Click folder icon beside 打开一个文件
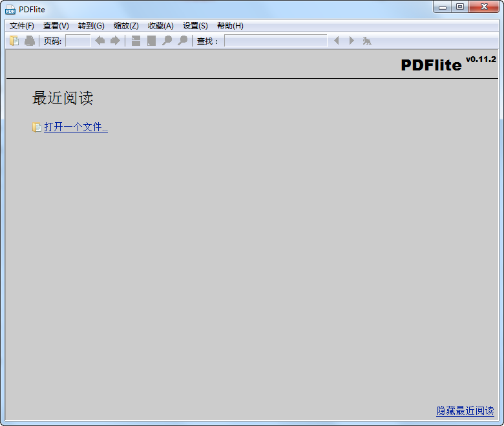The height and width of the screenshot is (426, 504). 37,127
